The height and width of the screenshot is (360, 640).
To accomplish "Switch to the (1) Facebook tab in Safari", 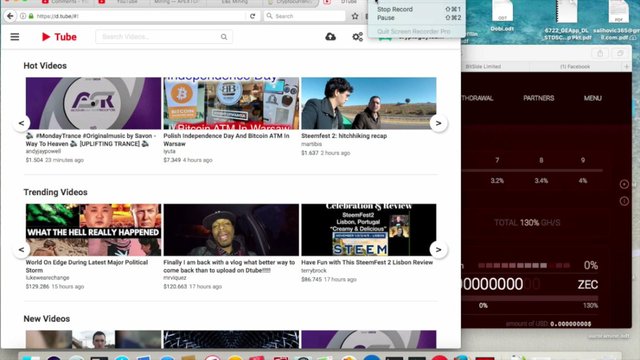I will click(575, 66).
